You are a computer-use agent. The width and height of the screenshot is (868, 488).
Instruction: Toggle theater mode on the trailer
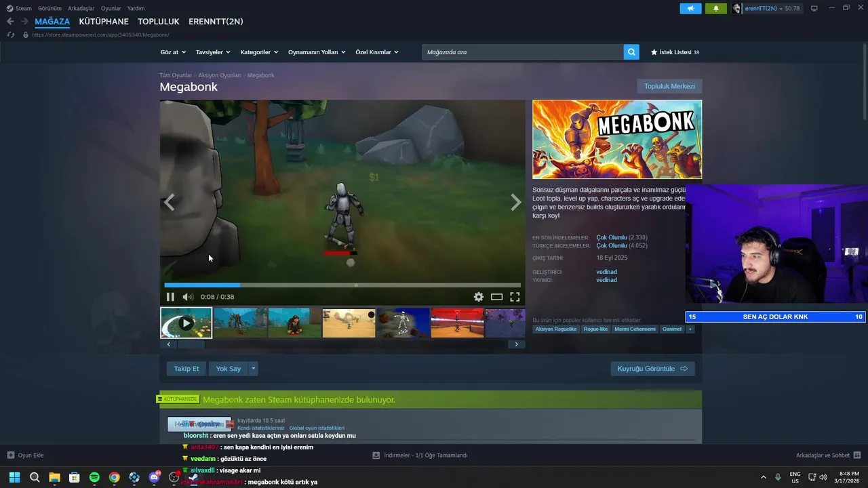[497, 297]
